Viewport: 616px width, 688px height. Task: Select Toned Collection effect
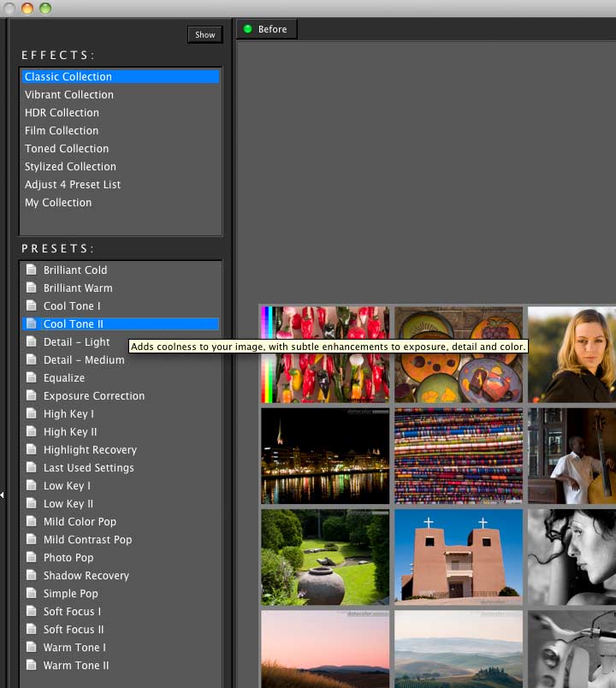121,148
